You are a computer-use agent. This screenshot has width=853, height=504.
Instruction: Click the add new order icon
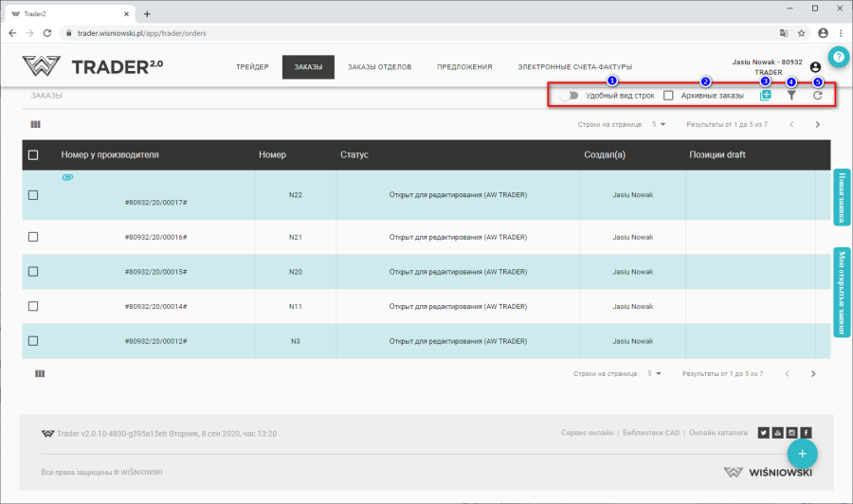point(766,96)
